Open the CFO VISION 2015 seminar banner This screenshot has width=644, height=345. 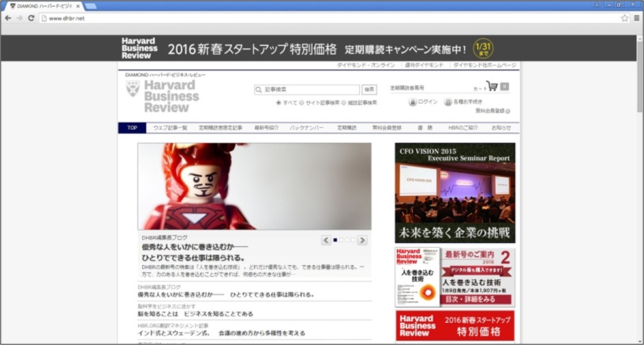(455, 193)
